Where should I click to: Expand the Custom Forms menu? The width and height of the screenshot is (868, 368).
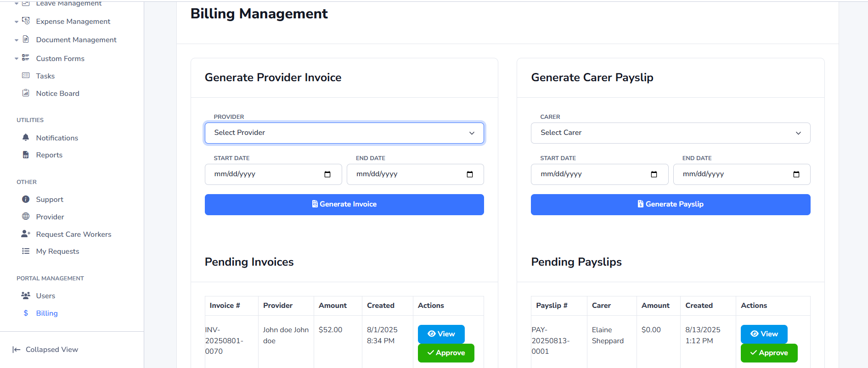point(60,59)
